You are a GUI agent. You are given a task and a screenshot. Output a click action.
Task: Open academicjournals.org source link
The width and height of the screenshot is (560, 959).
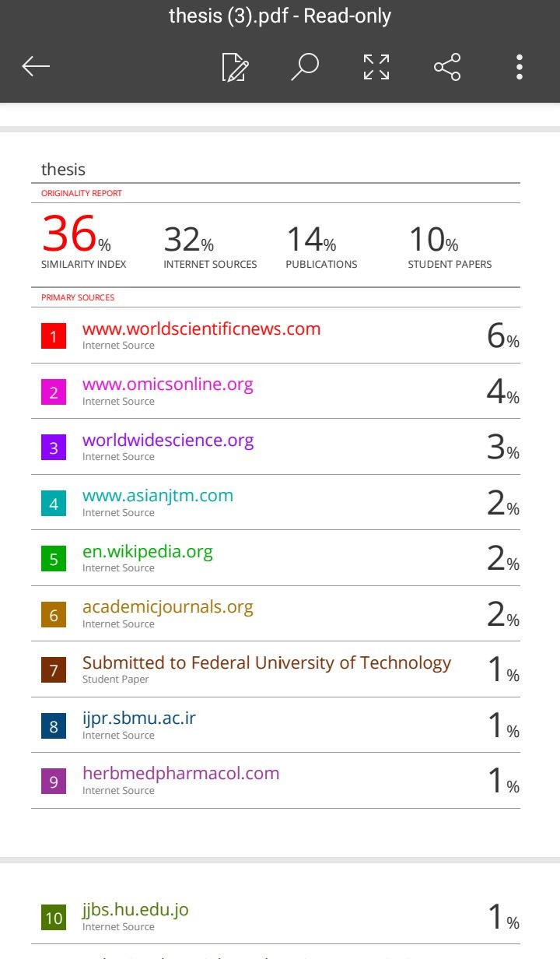pos(168,607)
